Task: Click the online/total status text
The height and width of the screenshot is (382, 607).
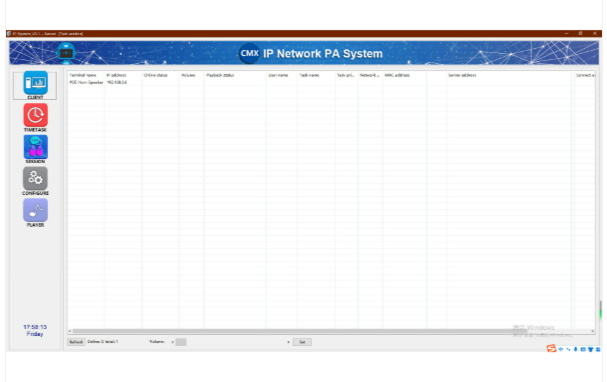Action: (x=103, y=342)
